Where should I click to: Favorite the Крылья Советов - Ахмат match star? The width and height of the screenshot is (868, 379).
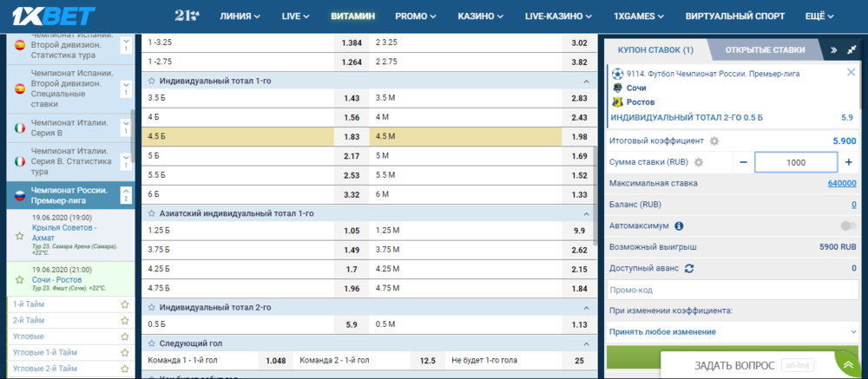click(20, 236)
